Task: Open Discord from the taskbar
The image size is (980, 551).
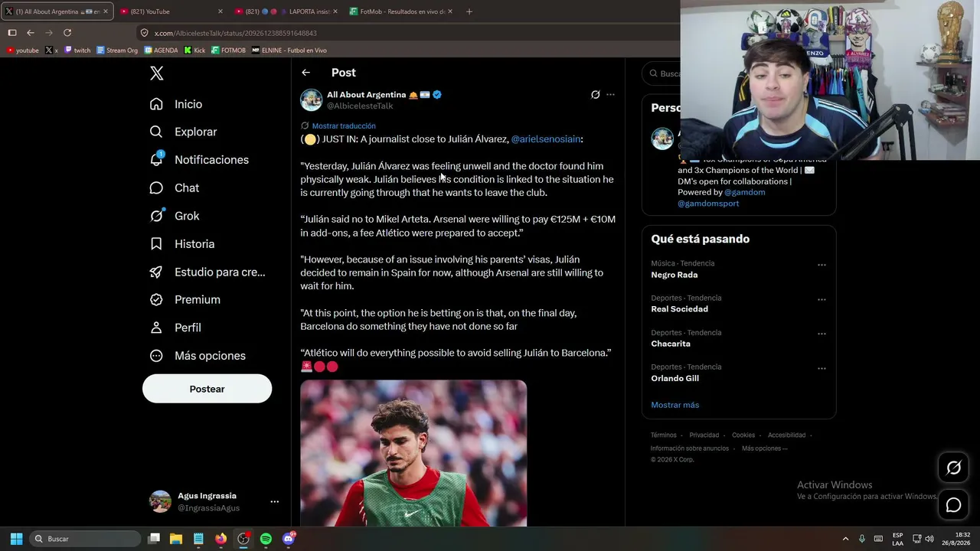Action: (289, 539)
